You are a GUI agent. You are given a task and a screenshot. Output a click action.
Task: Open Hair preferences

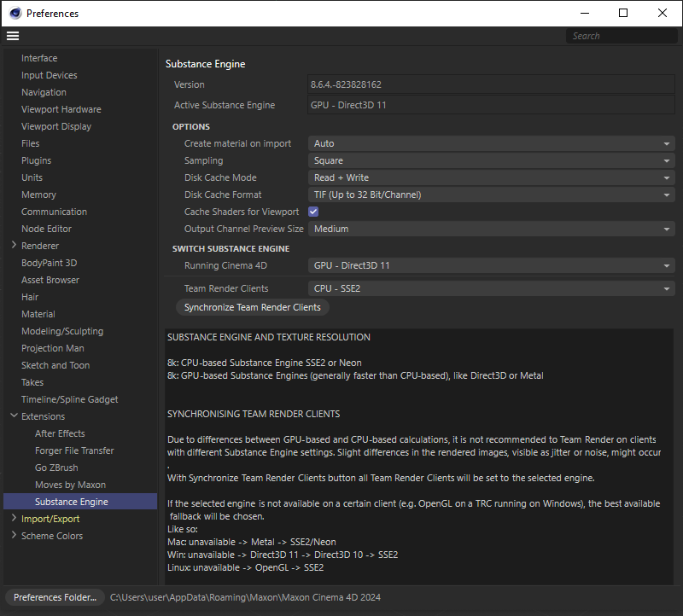tap(30, 297)
